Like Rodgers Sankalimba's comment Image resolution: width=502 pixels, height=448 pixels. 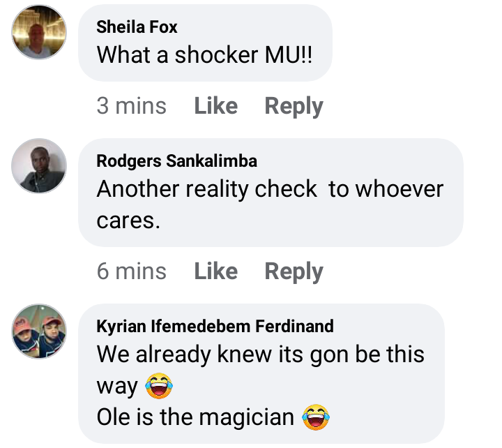tap(215, 271)
